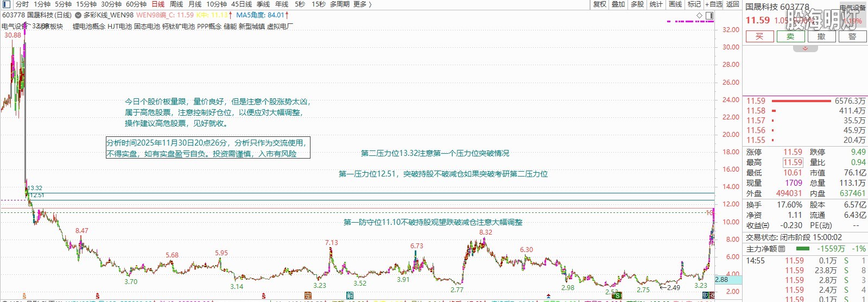Open 储能 concept tag
Image resolution: width=868 pixels, height=302 pixels.
click(230, 26)
